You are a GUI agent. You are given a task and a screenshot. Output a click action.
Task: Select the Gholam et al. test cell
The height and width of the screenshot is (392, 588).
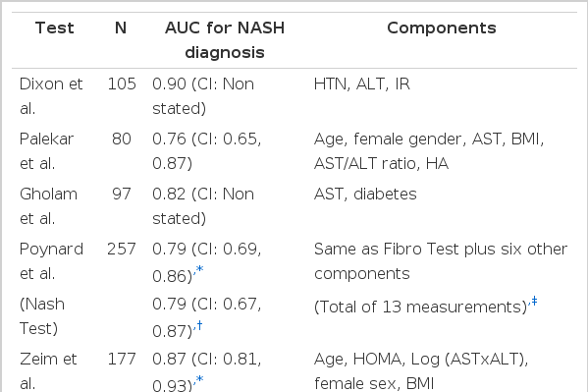click(48, 206)
